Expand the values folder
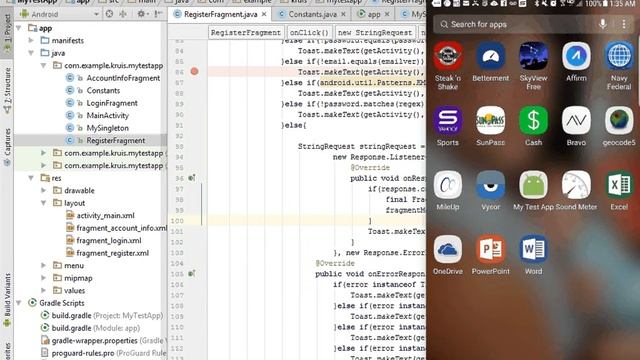The image size is (640, 360). [44, 291]
